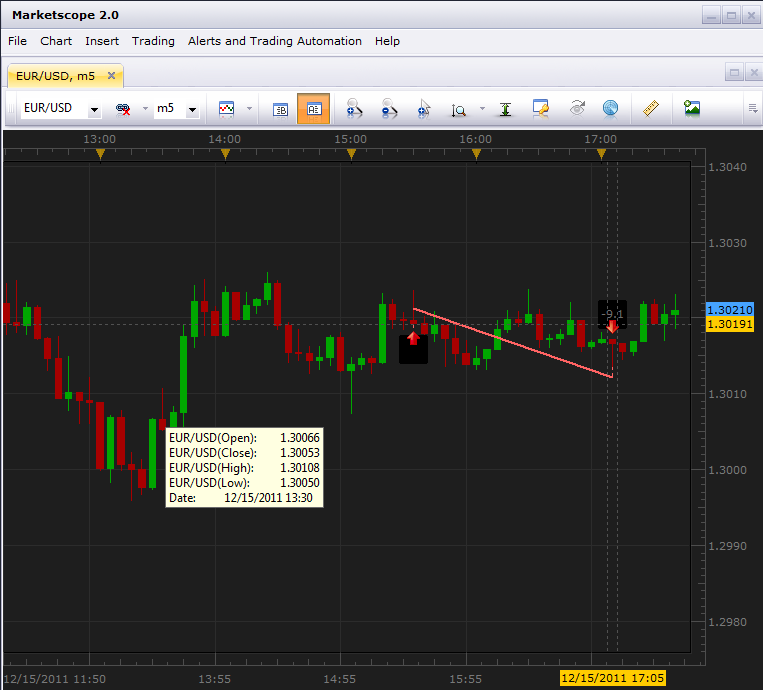Select the cursor pointer tool icon

pos(424,108)
